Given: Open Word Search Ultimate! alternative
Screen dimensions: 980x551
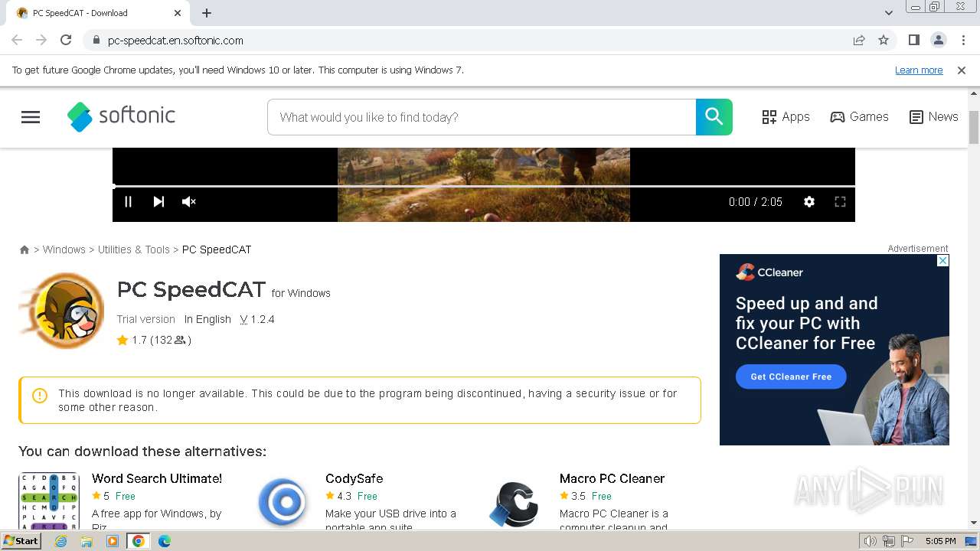Looking at the screenshot, I should click(x=157, y=478).
